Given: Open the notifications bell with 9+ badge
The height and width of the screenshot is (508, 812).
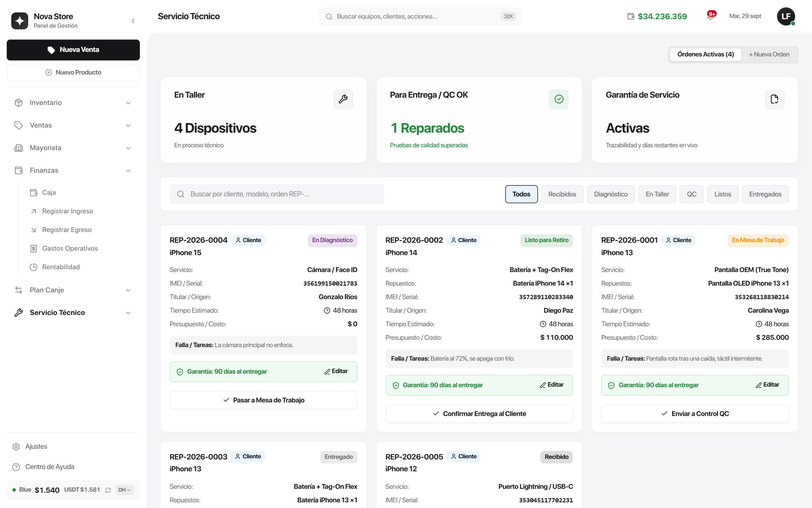Looking at the screenshot, I should click(x=711, y=16).
